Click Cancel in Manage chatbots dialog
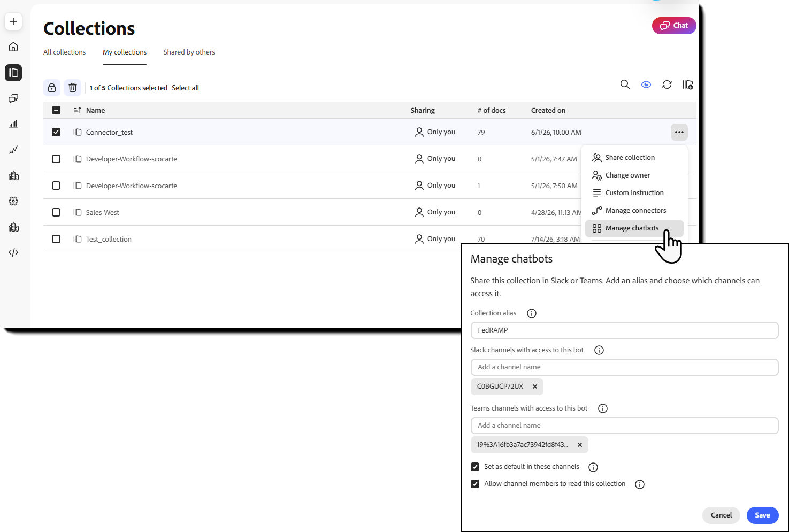This screenshot has height=532, width=789. [721, 515]
